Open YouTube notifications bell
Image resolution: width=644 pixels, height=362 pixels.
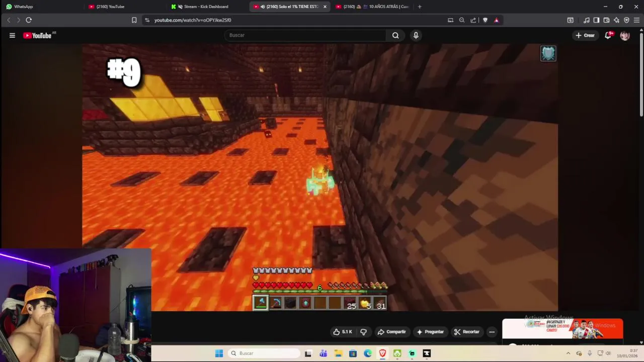click(608, 35)
